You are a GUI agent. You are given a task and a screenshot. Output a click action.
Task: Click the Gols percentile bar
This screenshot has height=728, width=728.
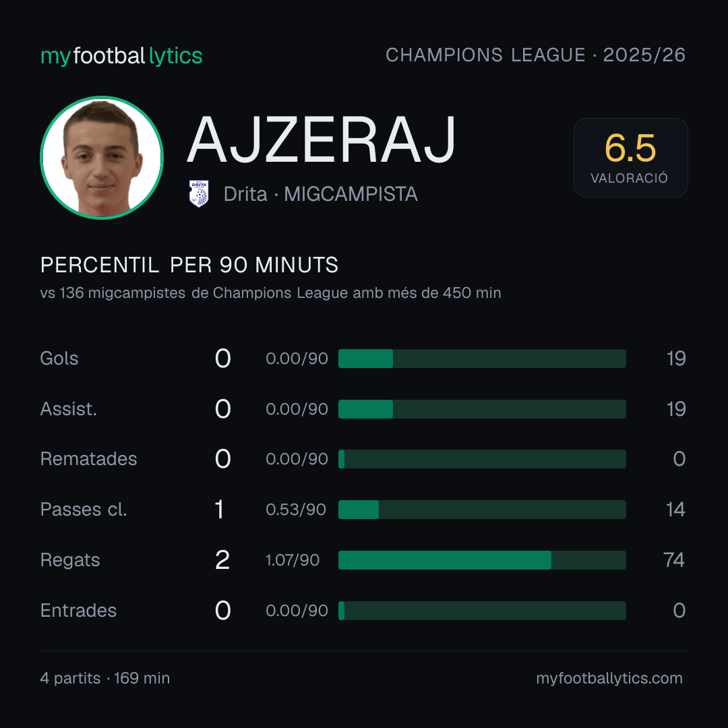[x=482, y=359]
